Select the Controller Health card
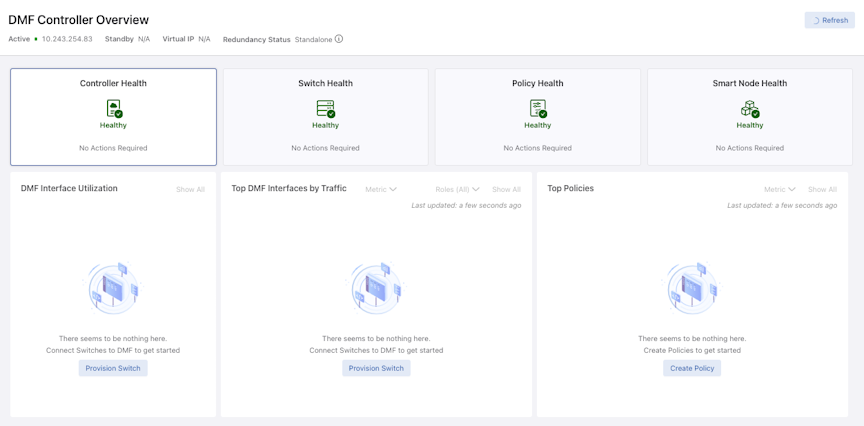864x426 pixels. (x=114, y=117)
